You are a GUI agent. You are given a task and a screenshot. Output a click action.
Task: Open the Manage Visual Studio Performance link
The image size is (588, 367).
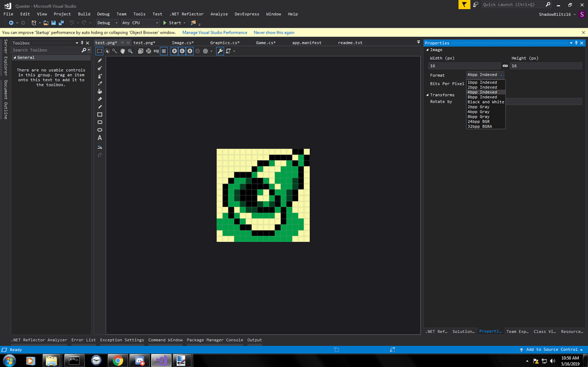pos(214,32)
